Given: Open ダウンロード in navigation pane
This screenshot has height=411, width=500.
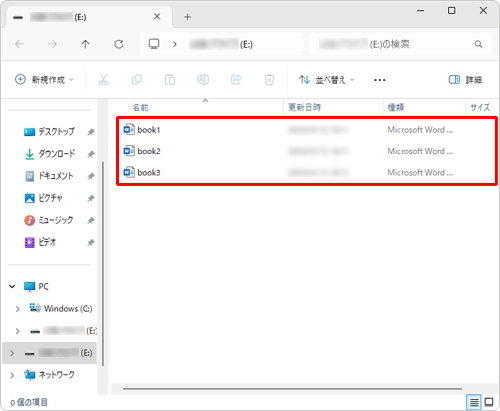Looking at the screenshot, I should [x=57, y=154].
